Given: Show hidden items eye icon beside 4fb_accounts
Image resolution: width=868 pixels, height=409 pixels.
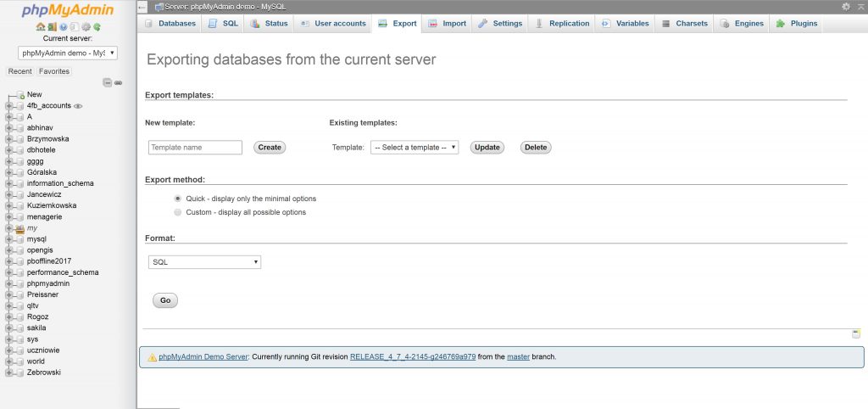Looking at the screenshot, I should click(x=78, y=106).
